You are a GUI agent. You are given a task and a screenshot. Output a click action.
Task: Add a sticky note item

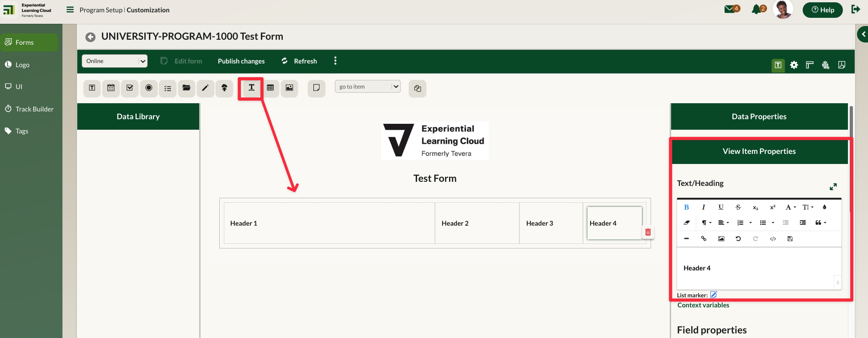click(x=316, y=88)
